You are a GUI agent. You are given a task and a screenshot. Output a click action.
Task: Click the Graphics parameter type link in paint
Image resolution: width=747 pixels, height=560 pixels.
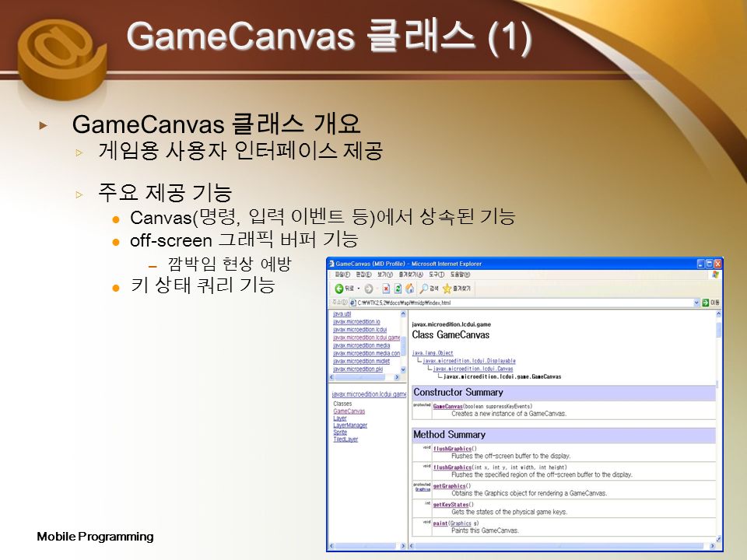pos(461,523)
